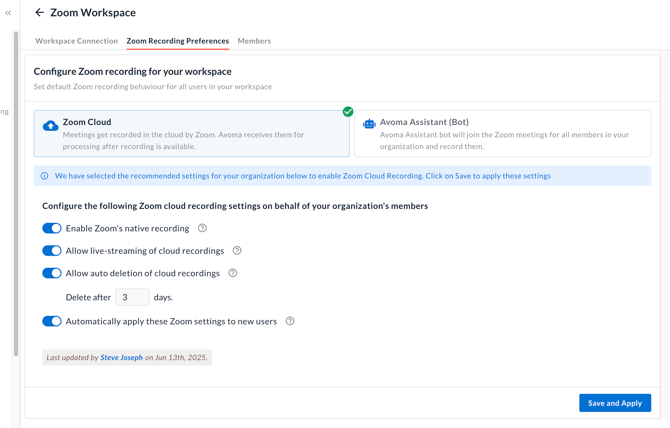Screen dimensions: 670x428
Task: Click the 'Last updated by' note
Action: pyautogui.click(x=127, y=358)
